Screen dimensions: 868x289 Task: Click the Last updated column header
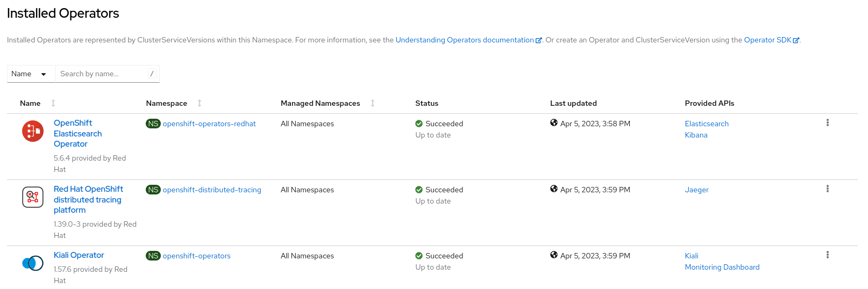coord(573,103)
